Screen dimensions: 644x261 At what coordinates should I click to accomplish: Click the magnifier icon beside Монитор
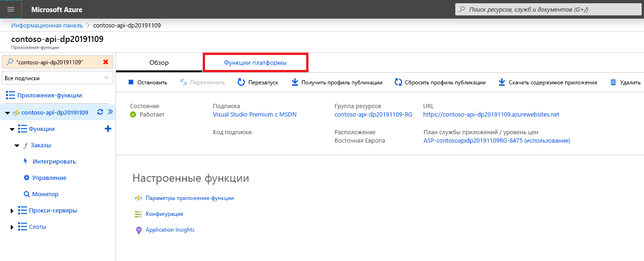coord(27,194)
